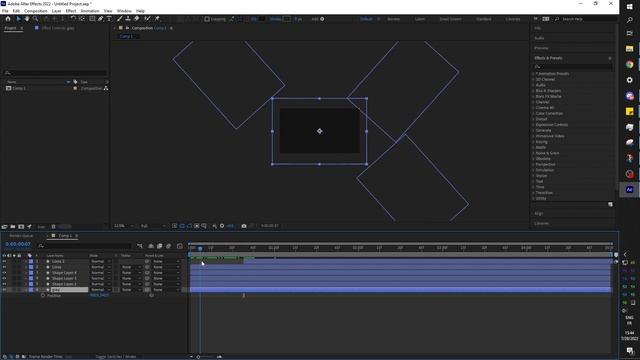Open the Preview panel
This screenshot has width=640, height=360.
coord(541,48)
